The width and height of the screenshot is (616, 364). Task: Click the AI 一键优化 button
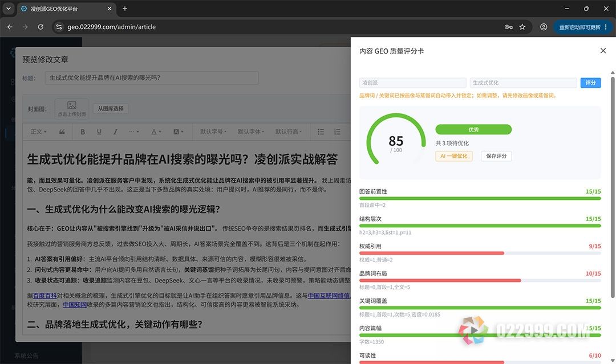tap(454, 156)
